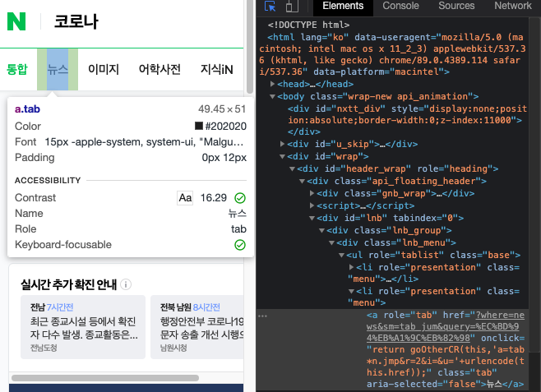Select the DOCTYPE html line

[308, 25]
